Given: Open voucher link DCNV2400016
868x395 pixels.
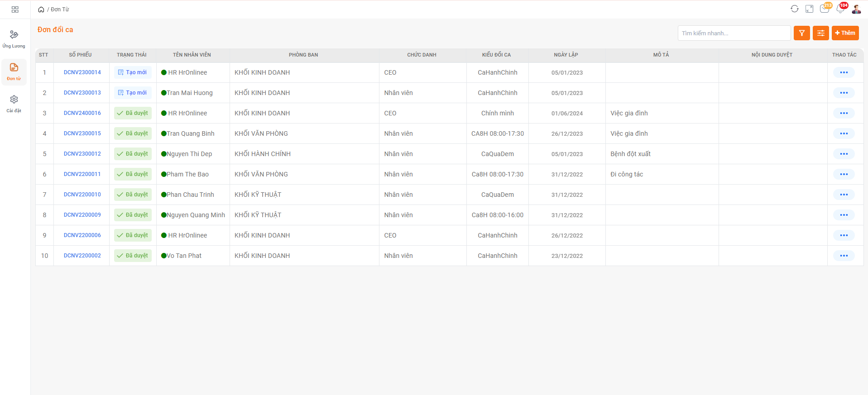Looking at the screenshot, I should click(82, 113).
